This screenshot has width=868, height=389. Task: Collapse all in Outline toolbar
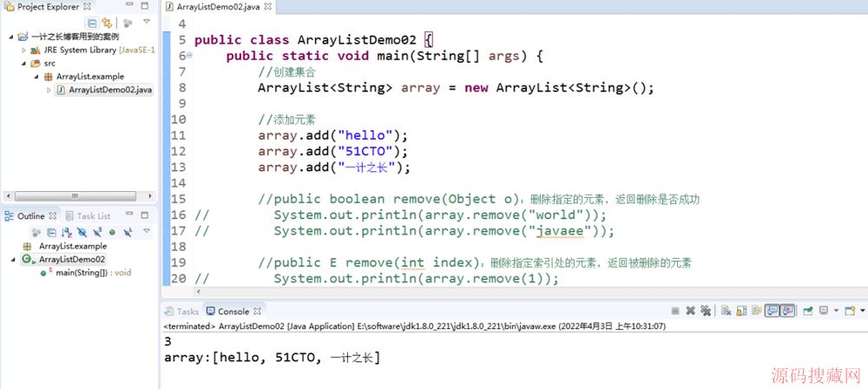click(51, 232)
